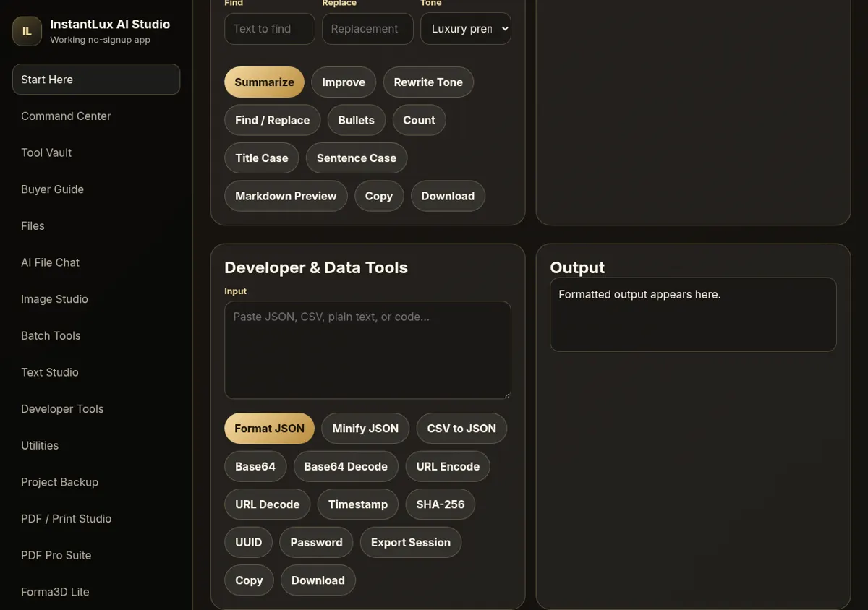868x610 pixels.
Task: Click the Developer & Data Tools heading
Action: 316,267
